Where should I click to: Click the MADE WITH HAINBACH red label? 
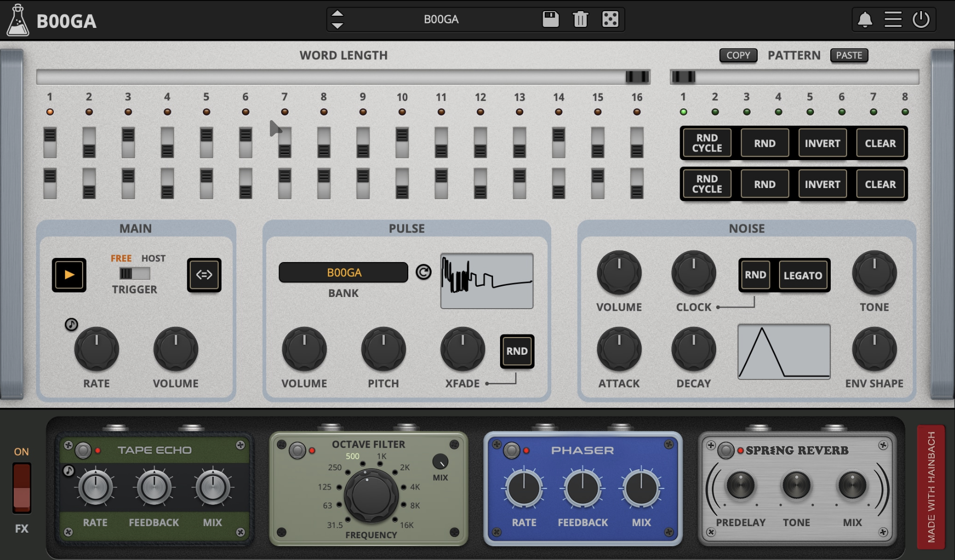931,487
